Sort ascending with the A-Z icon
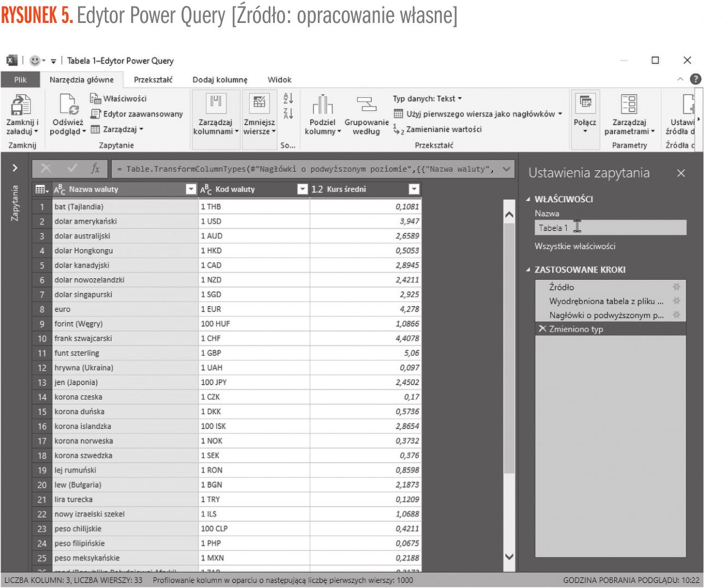 click(x=288, y=98)
